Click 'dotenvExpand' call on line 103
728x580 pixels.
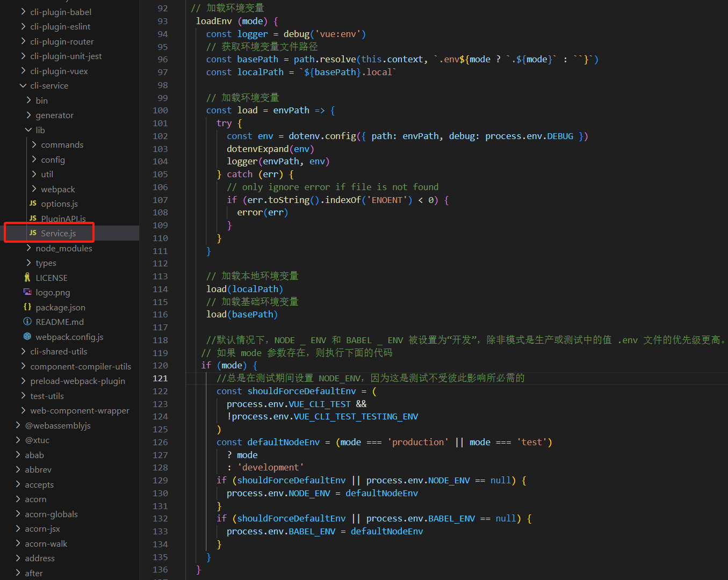click(258, 149)
